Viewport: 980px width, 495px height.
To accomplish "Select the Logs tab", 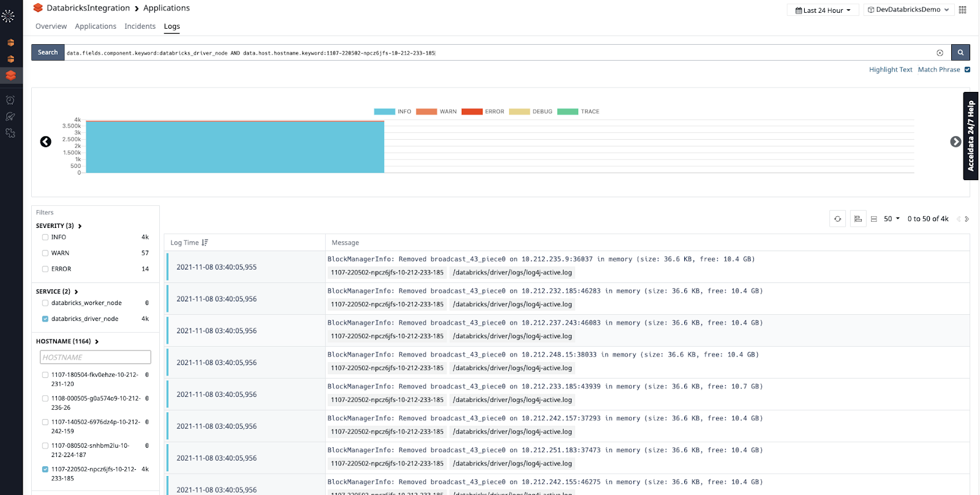I will tap(171, 26).
